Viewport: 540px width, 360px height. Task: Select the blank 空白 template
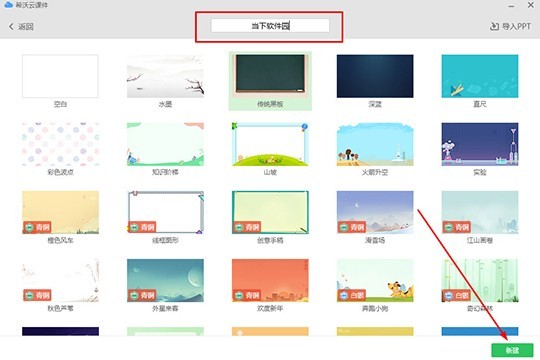[60, 76]
